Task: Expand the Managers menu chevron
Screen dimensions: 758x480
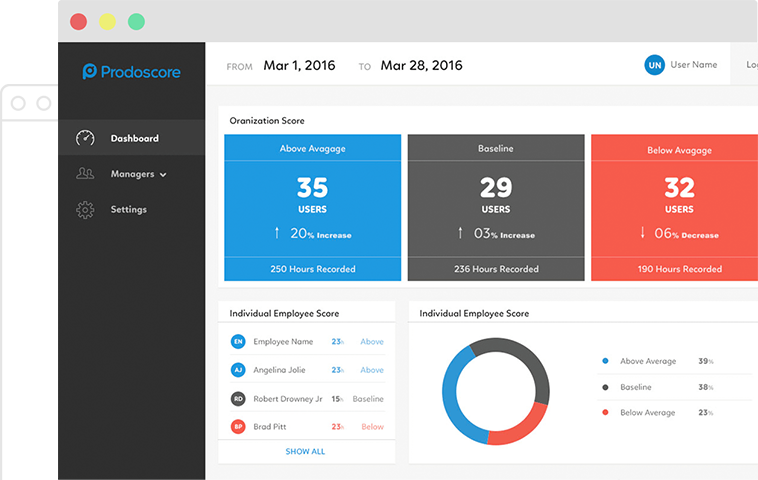Action: 163,175
